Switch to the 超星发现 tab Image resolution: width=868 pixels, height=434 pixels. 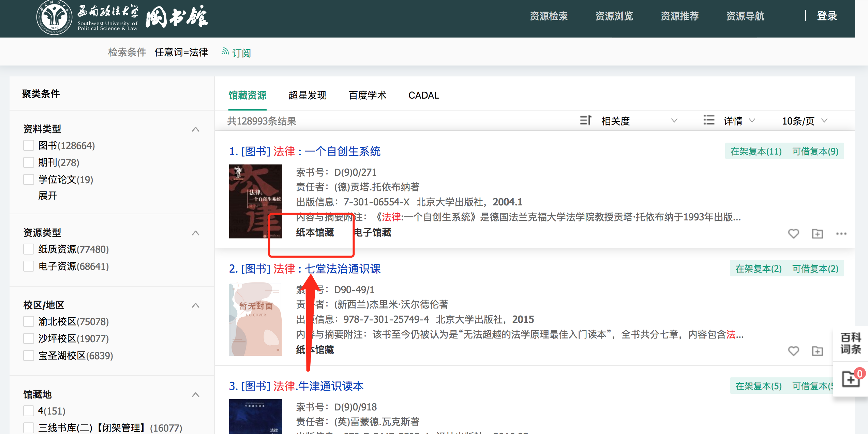coord(307,95)
